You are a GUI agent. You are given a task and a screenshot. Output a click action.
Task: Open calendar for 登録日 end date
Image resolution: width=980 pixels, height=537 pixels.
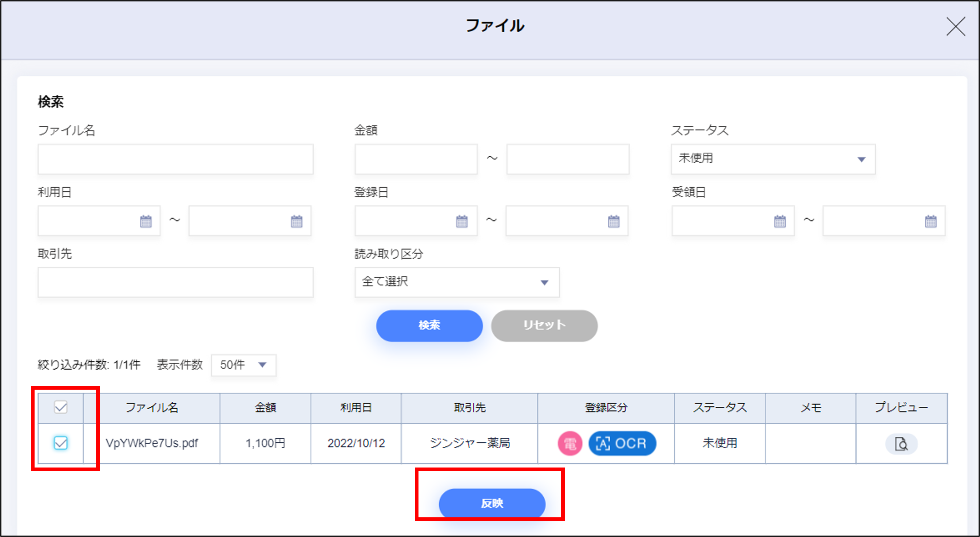613,221
